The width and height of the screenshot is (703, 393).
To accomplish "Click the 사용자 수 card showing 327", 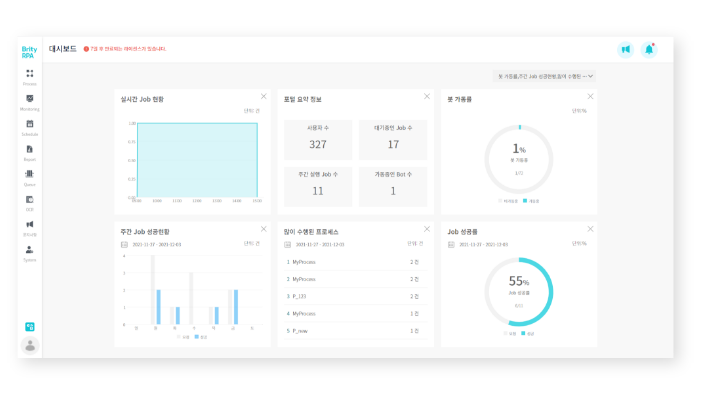I will click(x=318, y=139).
